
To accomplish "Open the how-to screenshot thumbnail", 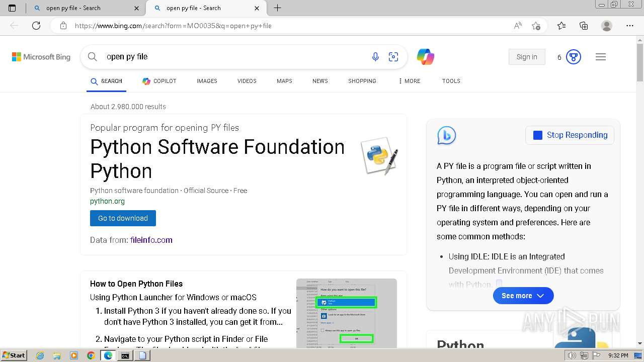I will point(347,313).
